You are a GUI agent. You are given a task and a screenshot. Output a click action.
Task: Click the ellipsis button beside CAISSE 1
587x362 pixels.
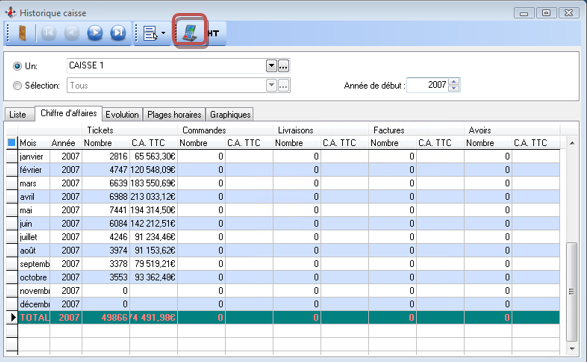(283, 66)
